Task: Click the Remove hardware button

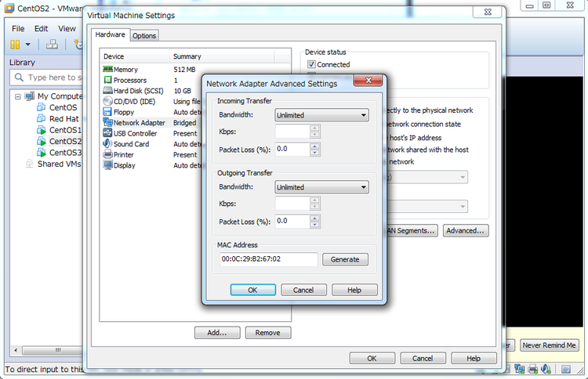Action: point(268,333)
